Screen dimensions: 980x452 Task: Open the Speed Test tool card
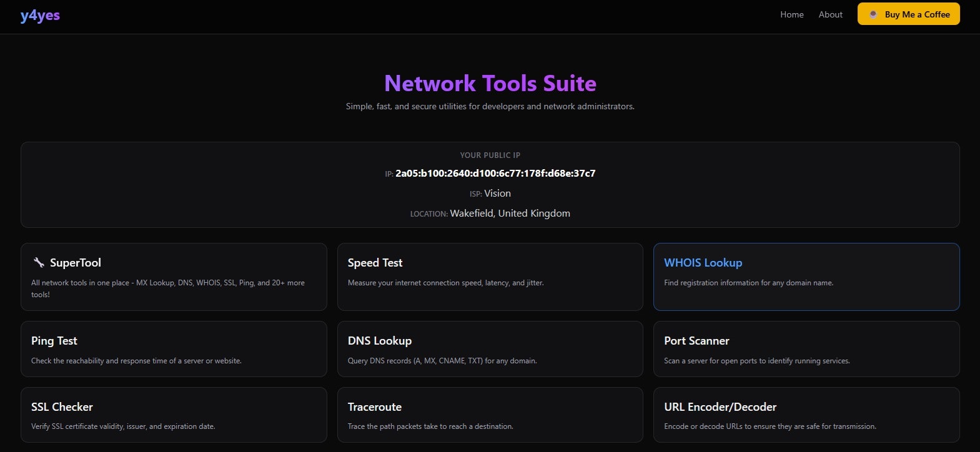pos(490,277)
